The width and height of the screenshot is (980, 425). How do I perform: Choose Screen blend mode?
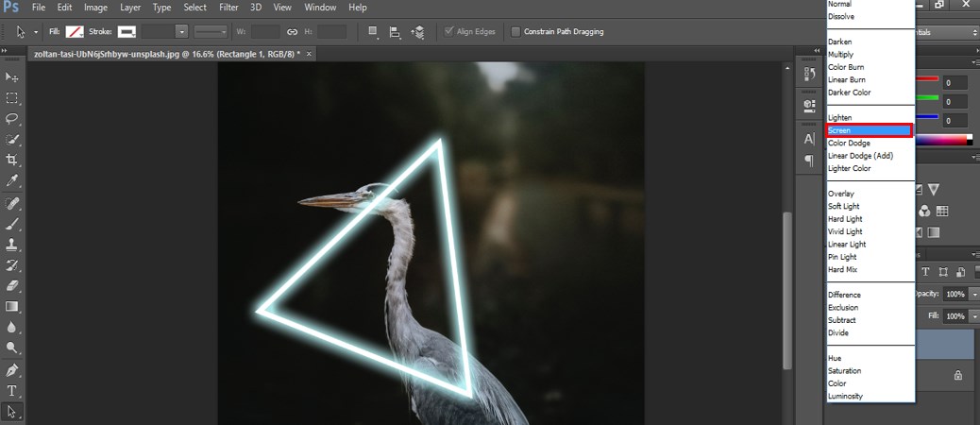870,130
